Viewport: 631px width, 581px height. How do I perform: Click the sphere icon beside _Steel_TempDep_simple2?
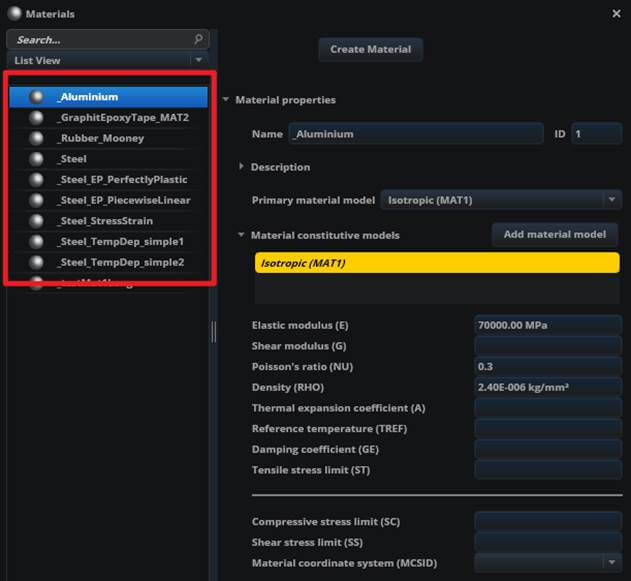(x=38, y=263)
